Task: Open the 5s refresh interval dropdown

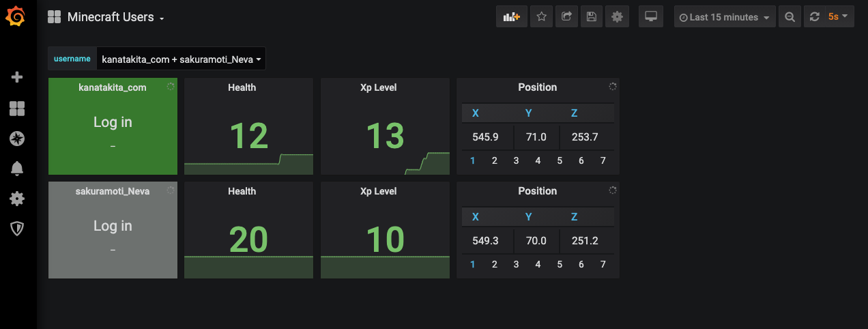Action: point(838,17)
